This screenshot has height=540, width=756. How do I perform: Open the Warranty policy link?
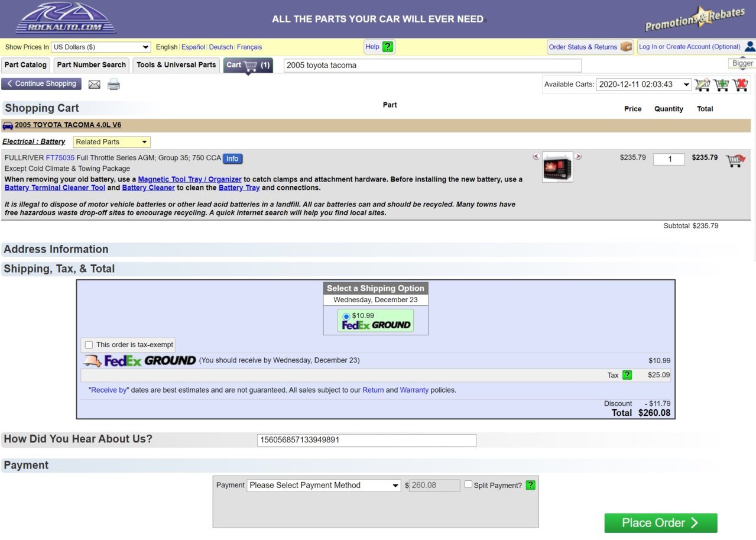coord(414,390)
